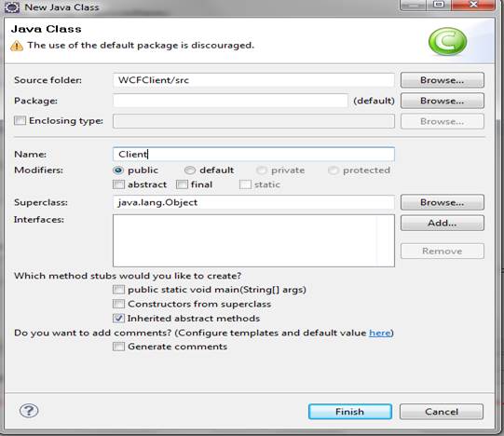The width and height of the screenshot is (504, 436).
Task: Add an interface with Add button
Action: [x=442, y=223]
